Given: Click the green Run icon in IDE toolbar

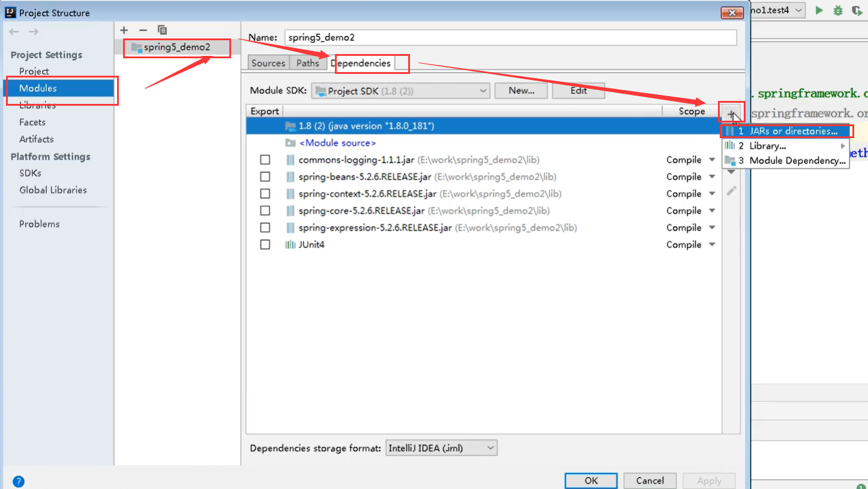Looking at the screenshot, I should point(819,10).
